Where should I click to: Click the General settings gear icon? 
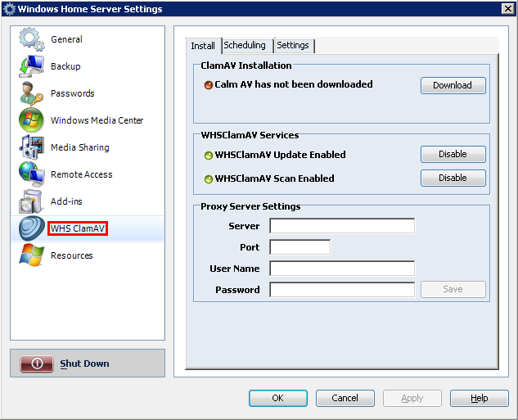[x=31, y=39]
